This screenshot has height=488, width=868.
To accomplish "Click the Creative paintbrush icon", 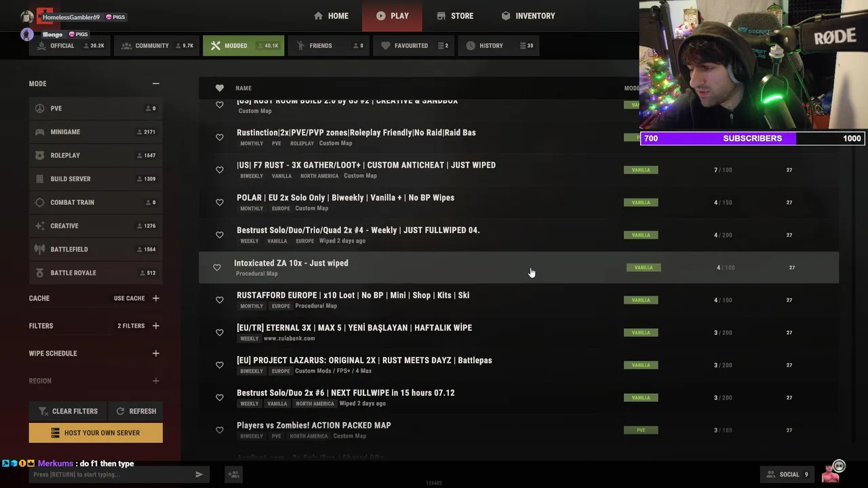I will point(39,226).
